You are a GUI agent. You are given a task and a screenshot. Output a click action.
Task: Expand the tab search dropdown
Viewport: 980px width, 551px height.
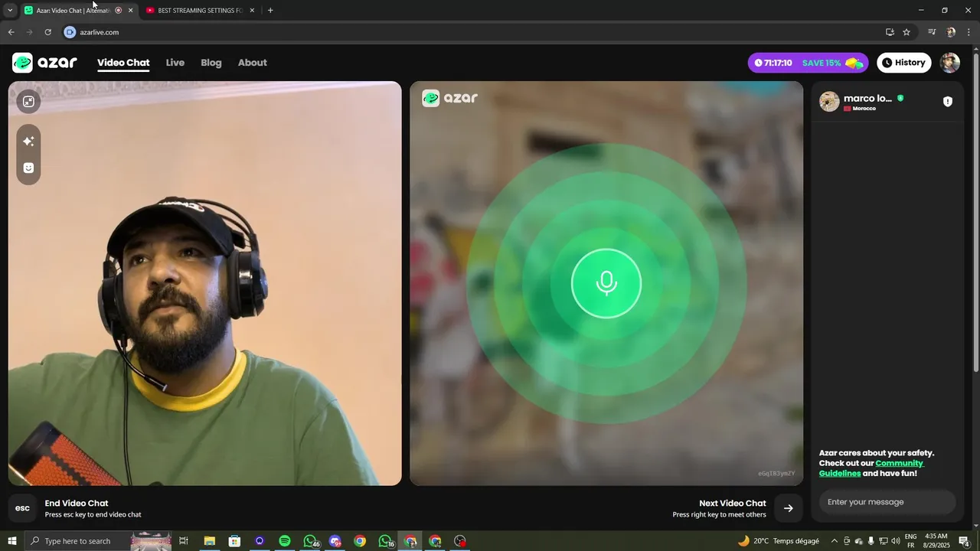click(10, 11)
